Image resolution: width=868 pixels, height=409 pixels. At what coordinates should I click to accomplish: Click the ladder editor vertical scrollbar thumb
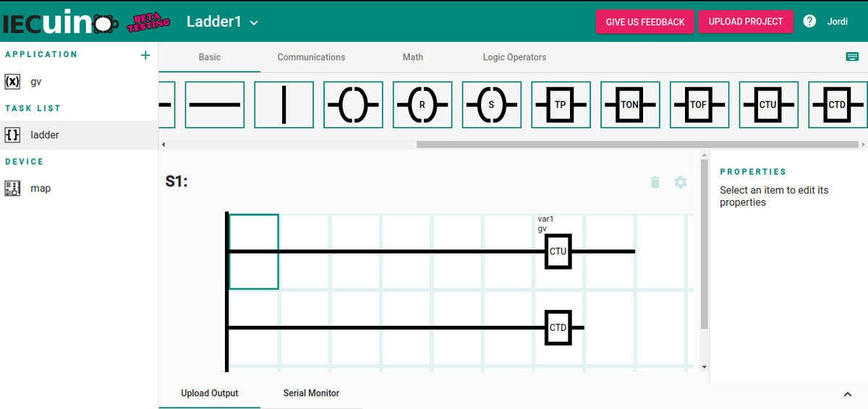(x=705, y=245)
